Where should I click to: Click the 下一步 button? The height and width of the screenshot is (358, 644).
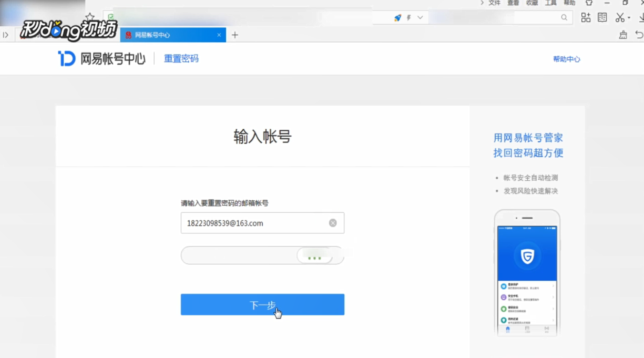(x=263, y=305)
